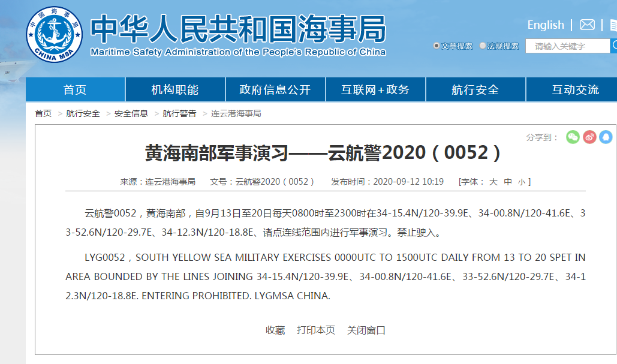Focus the 请输入关键字 search field
617x364 pixels.
567,46
